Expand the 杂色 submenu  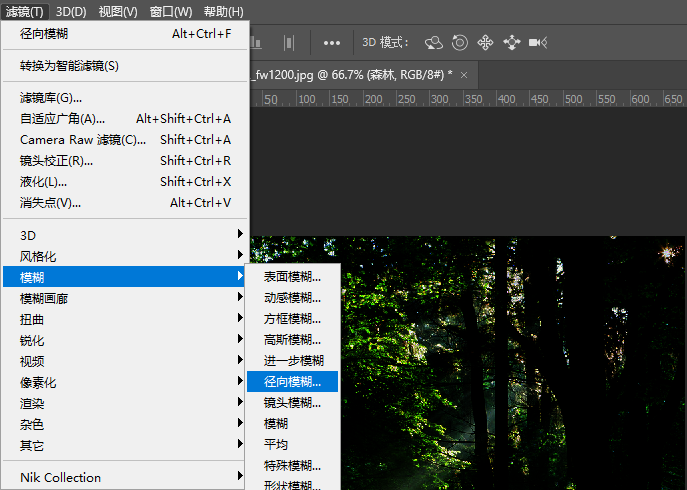[x=124, y=424]
